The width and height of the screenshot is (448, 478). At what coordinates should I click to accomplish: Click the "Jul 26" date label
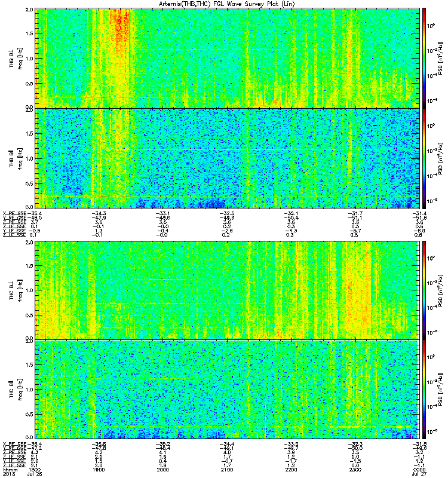35,474
